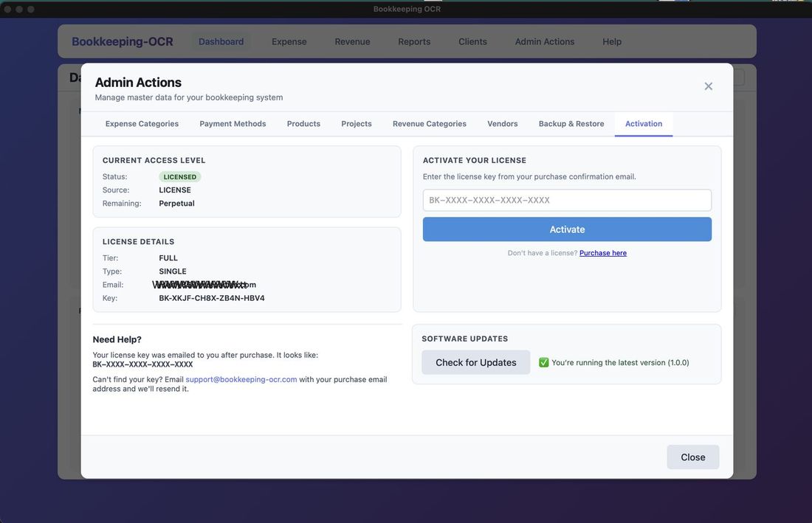Image resolution: width=812 pixels, height=523 pixels.
Task: Open the Backup & Restore tab
Action: click(x=571, y=124)
